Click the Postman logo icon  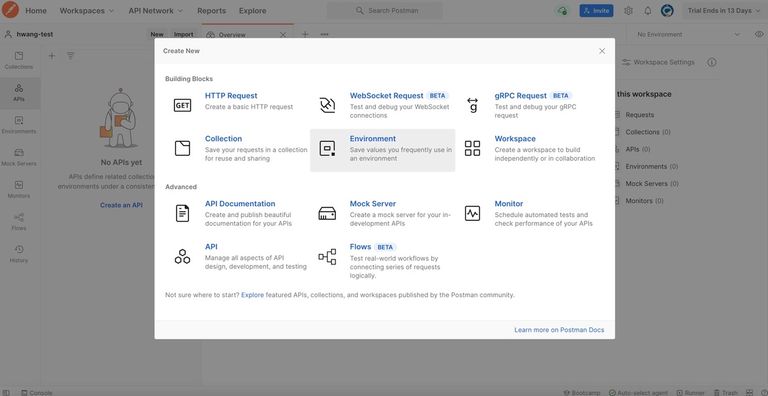click(x=10, y=10)
